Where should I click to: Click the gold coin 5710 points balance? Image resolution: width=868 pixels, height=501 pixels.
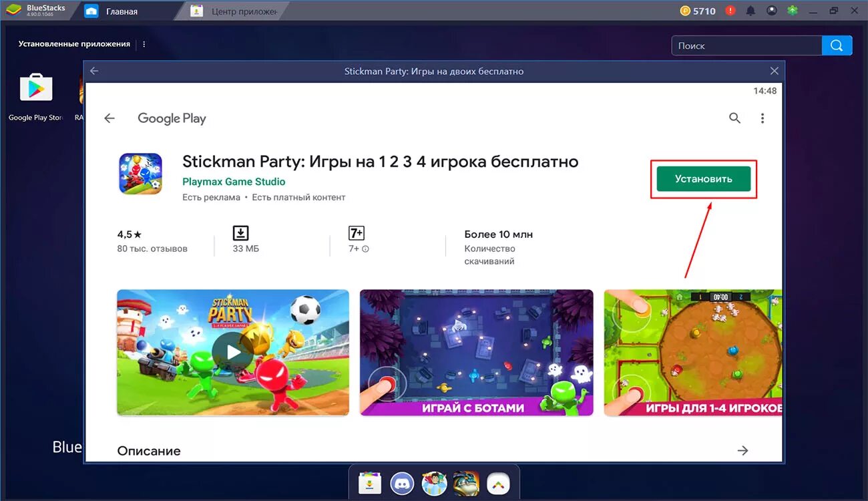[698, 11]
